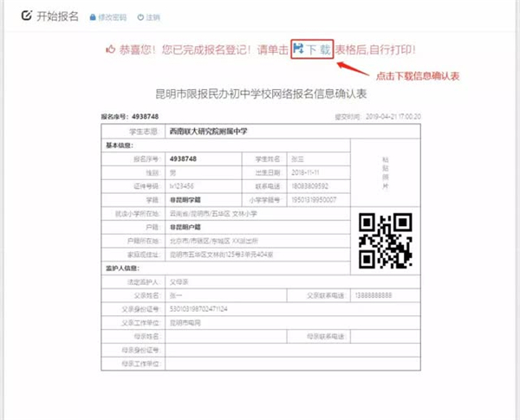
Task: Click the edit icon beside 开始报名
Action: 27,16
